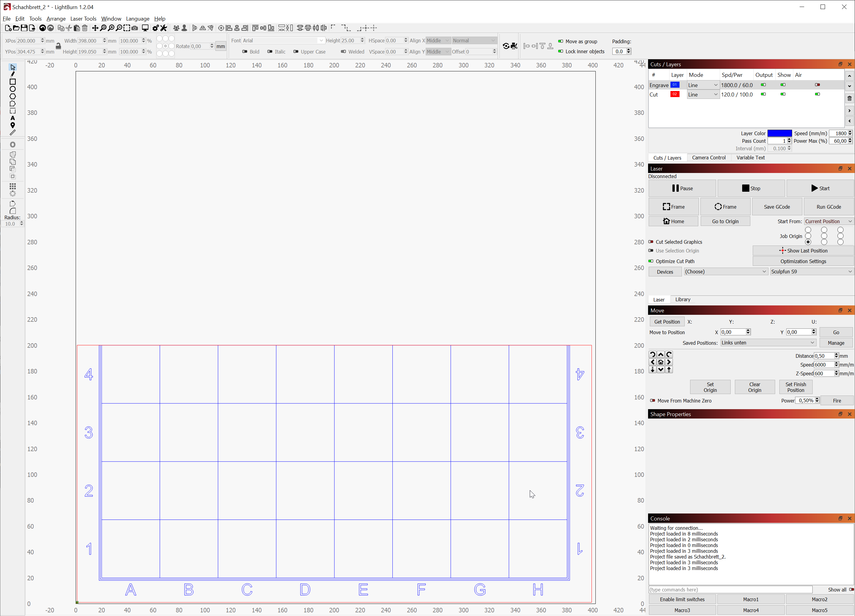Toggle Optimize Cut Path option
The height and width of the screenshot is (616, 855).
[x=651, y=261]
